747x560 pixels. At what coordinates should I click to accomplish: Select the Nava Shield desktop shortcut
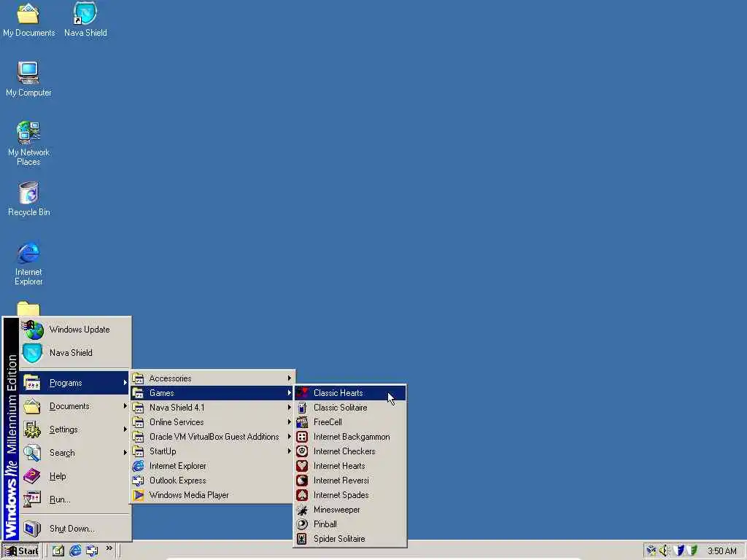[85, 20]
